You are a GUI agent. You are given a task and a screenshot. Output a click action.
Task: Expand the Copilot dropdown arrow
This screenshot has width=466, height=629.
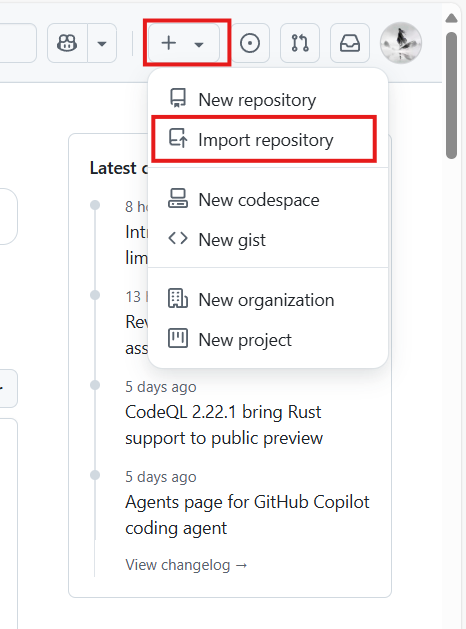pyautogui.click(x=102, y=43)
